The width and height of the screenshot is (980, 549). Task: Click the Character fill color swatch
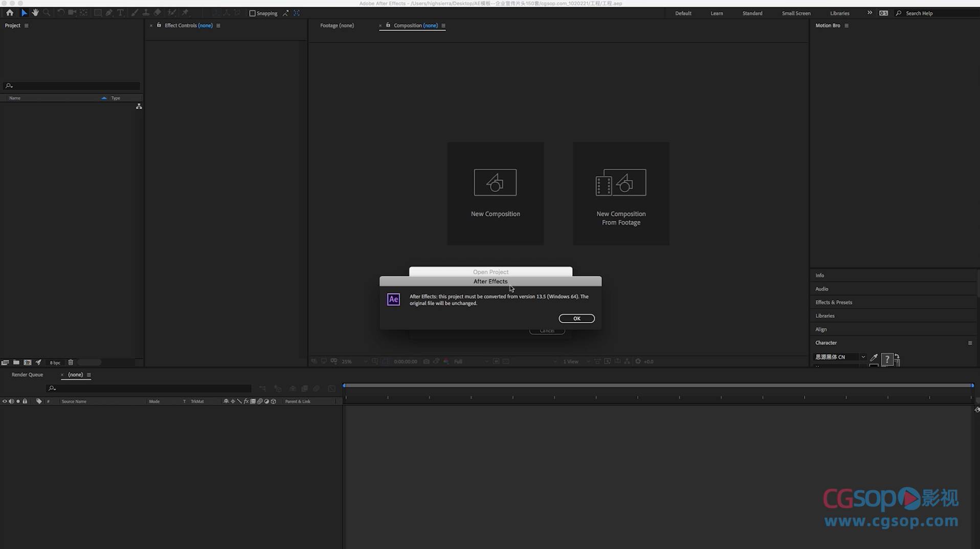(x=887, y=359)
